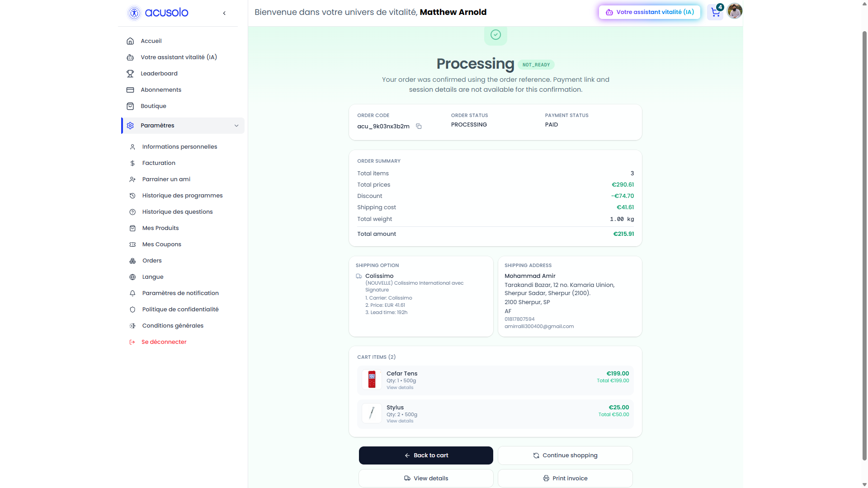Click the Facturation dollar icon
Image resolution: width=868 pixels, height=488 pixels.
click(132, 163)
